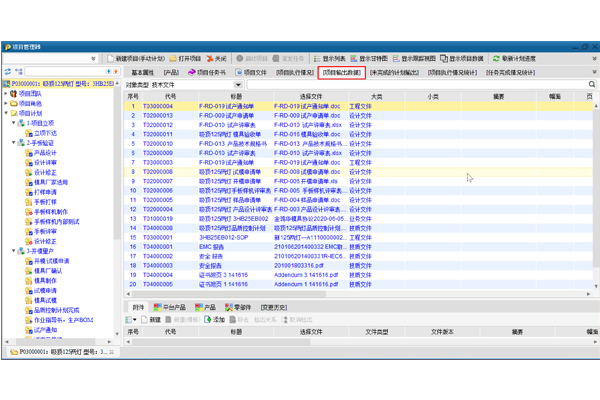Click title 3HB25EB012-SOP
The height and width of the screenshot is (400, 600).
(223, 237)
